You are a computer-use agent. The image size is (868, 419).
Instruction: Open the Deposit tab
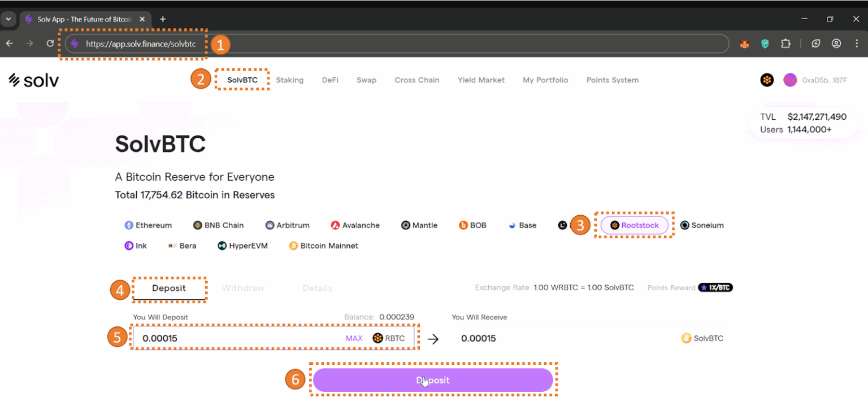[169, 288]
